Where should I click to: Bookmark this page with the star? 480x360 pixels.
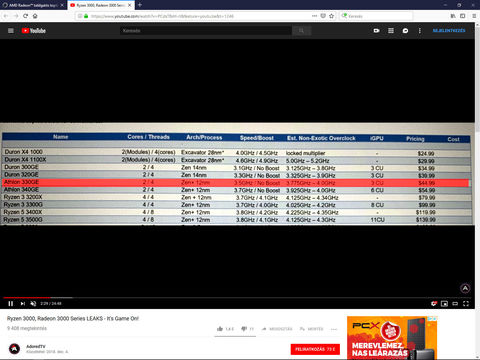[331, 16]
